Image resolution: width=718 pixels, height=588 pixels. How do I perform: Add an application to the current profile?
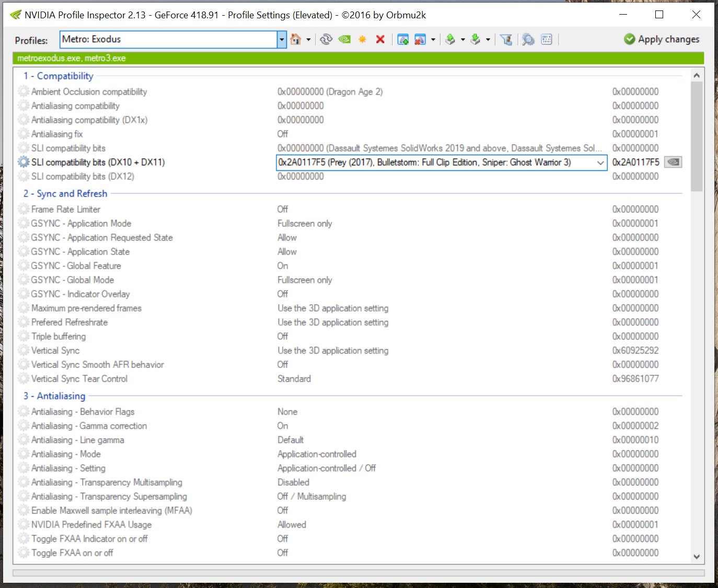(x=403, y=39)
